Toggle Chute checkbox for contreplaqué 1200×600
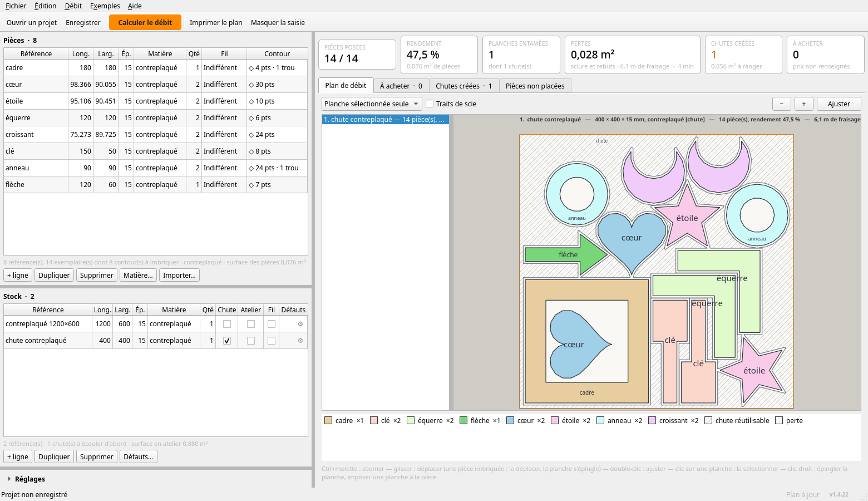Image resolution: width=868 pixels, height=501 pixels. [227, 324]
